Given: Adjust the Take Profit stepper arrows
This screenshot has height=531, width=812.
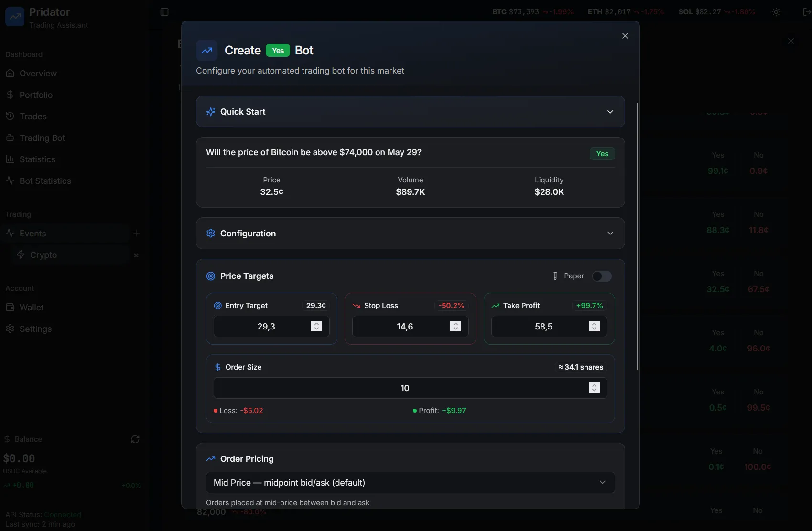Looking at the screenshot, I should 595,326.
